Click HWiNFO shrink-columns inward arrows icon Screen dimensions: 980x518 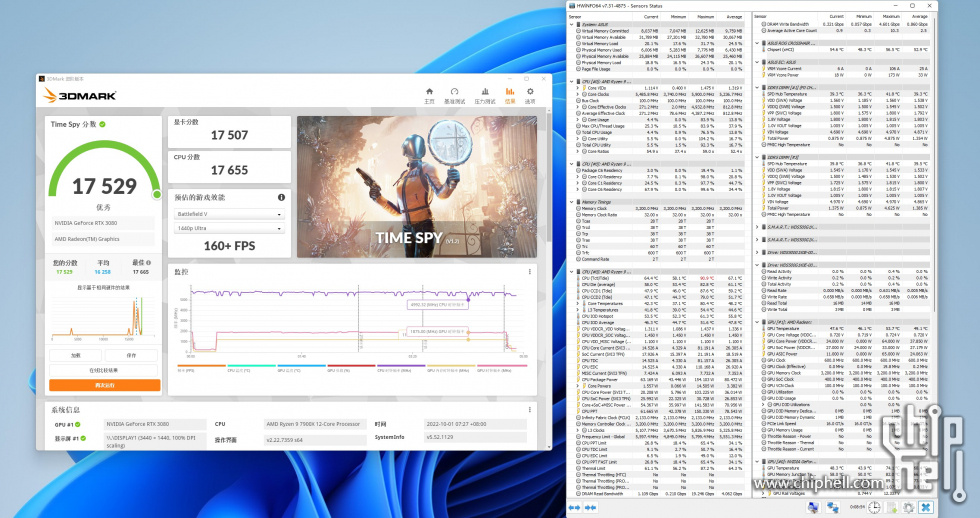click(x=591, y=507)
